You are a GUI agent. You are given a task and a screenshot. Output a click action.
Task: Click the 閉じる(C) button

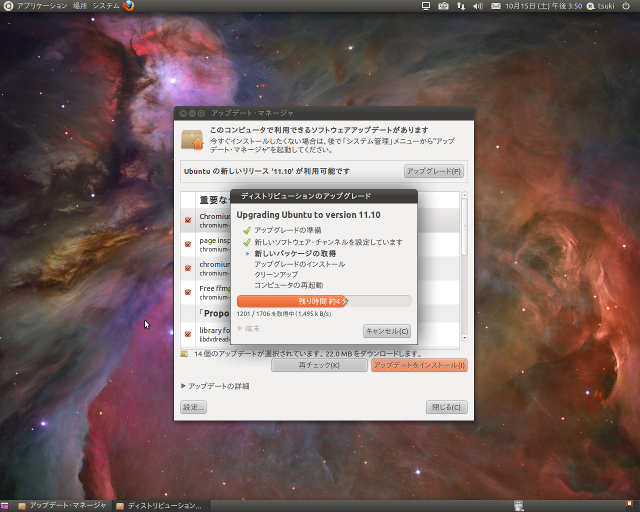447,407
